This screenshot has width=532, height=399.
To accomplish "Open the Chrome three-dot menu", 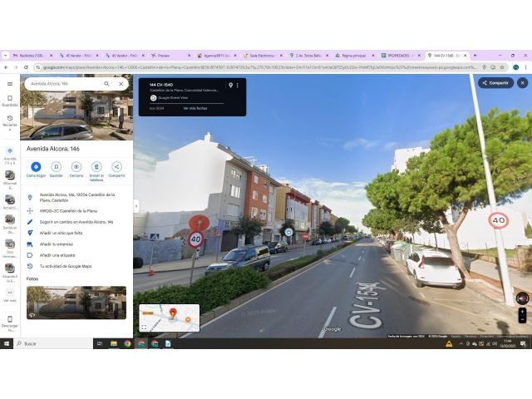I will pyautogui.click(x=526, y=67).
